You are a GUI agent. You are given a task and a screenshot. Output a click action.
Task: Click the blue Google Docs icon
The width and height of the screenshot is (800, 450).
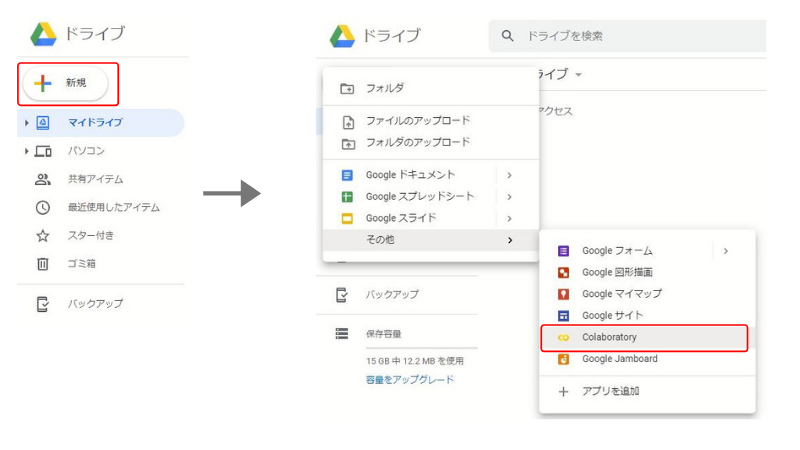tap(347, 176)
